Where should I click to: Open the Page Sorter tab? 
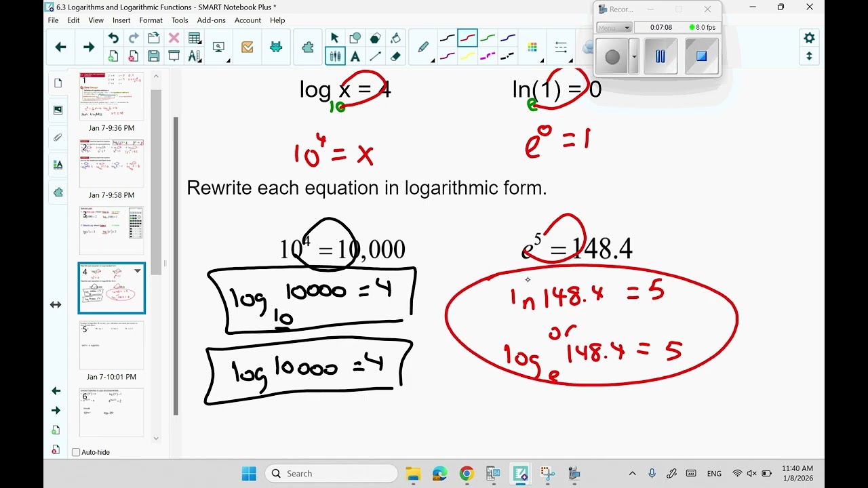coord(58,83)
